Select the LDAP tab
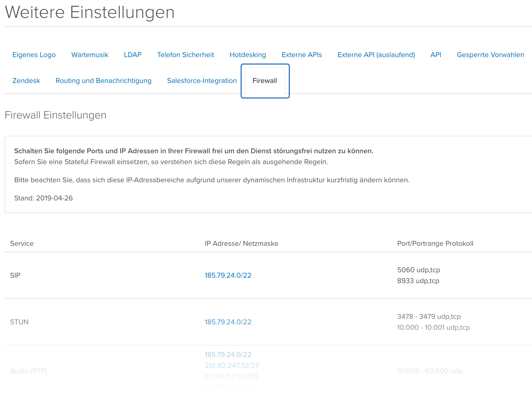The height and width of the screenshot is (393, 532). (x=133, y=55)
